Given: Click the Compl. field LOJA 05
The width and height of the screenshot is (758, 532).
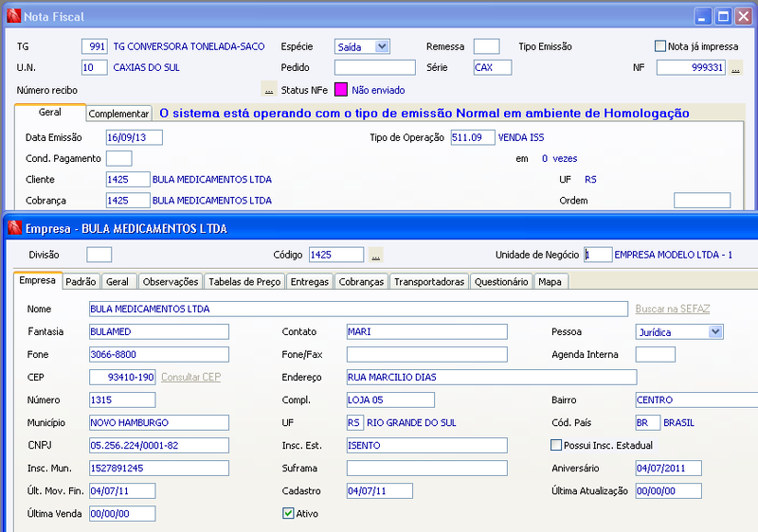Looking at the screenshot, I should [390, 399].
